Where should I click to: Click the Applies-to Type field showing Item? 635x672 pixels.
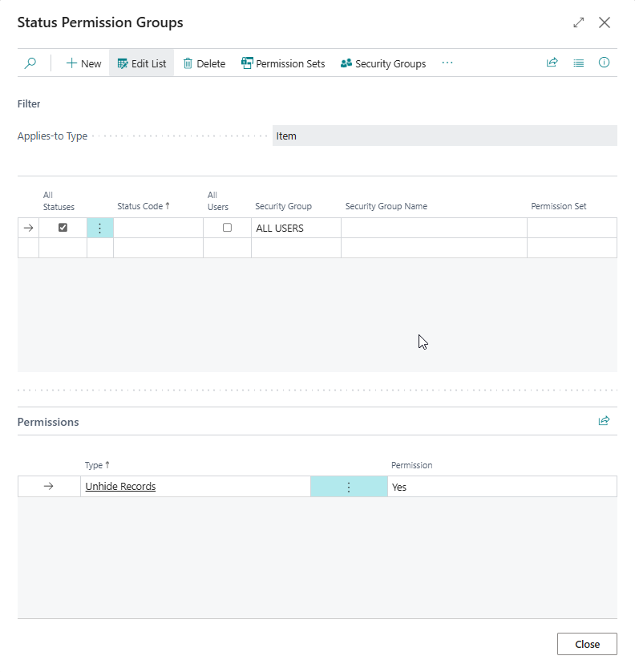pos(444,136)
